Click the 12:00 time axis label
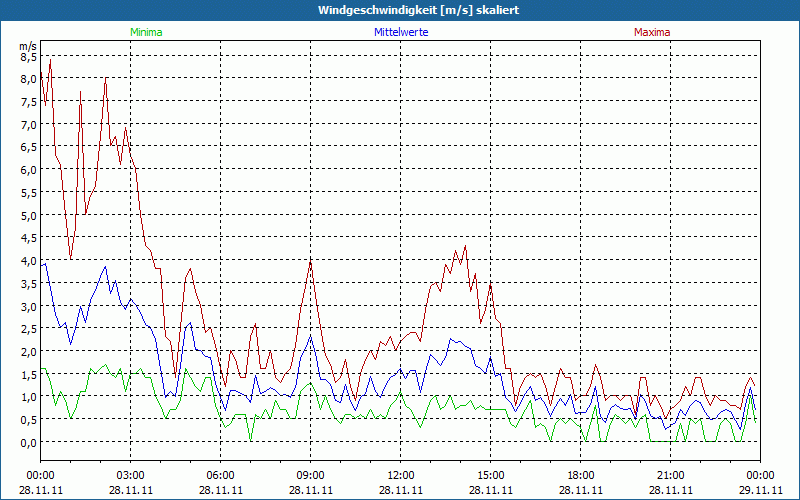 click(x=401, y=476)
